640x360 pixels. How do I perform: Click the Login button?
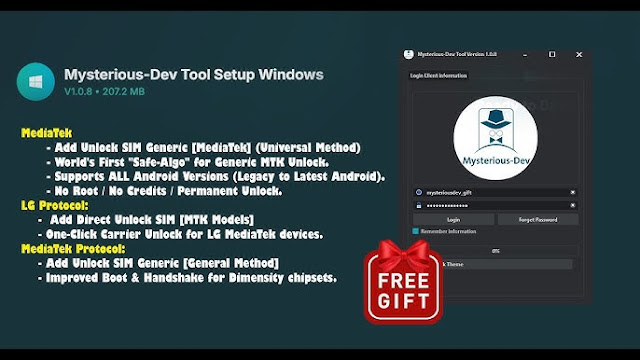pyautogui.click(x=453, y=220)
